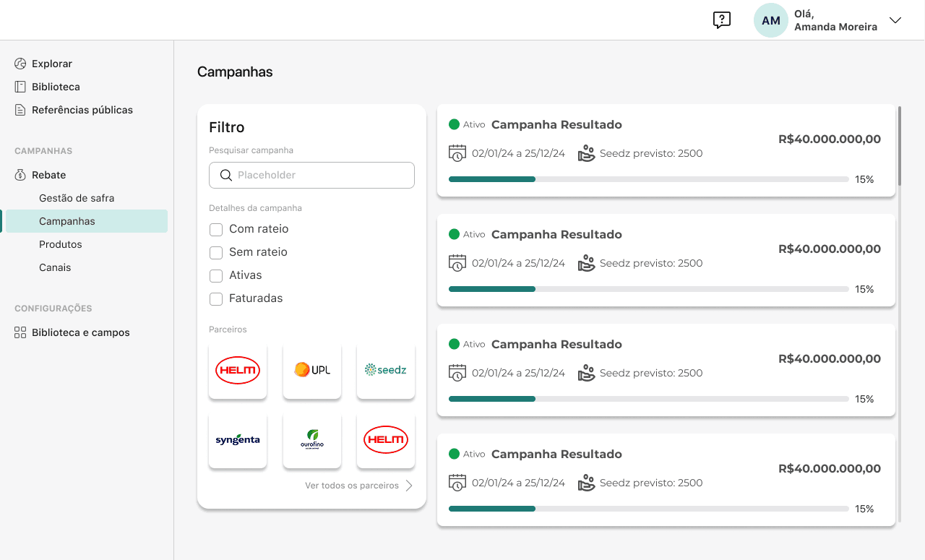The height and width of the screenshot is (560, 925).
Task: Click the chevron after Ver todos os parceiros
Action: point(409,486)
